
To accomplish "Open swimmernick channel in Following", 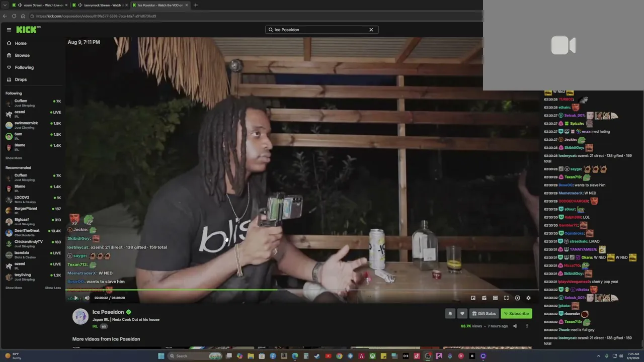I will pyautogui.click(x=33, y=125).
